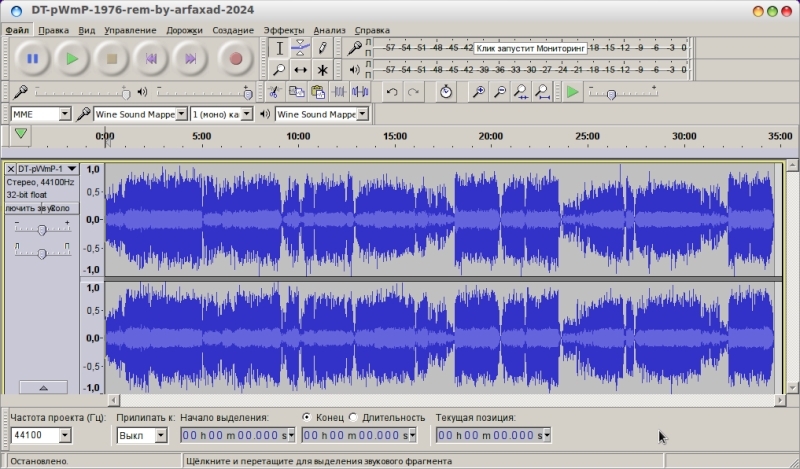Click the Silence audio icon
Screen dimensions: 800x469
tap(360, 92)
